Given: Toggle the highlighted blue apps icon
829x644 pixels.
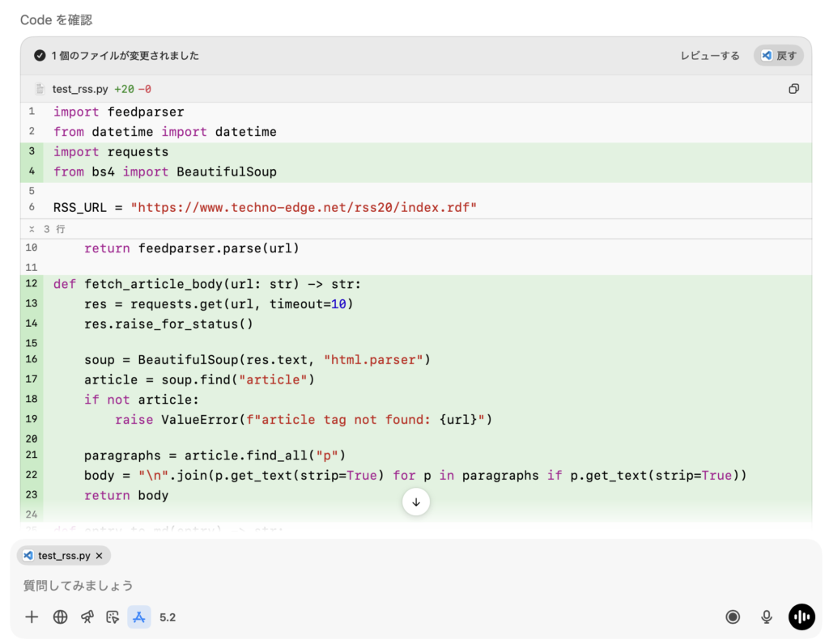Looking at the screenshot, I should click(138, 617).
